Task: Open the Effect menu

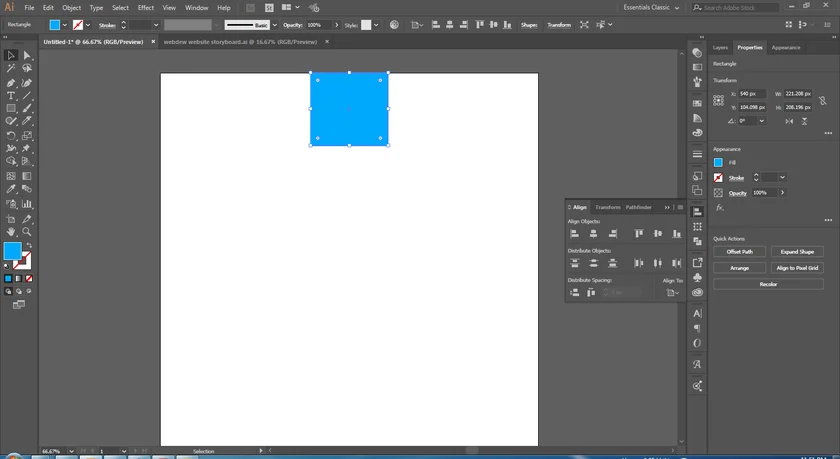Action: [146, 7]
